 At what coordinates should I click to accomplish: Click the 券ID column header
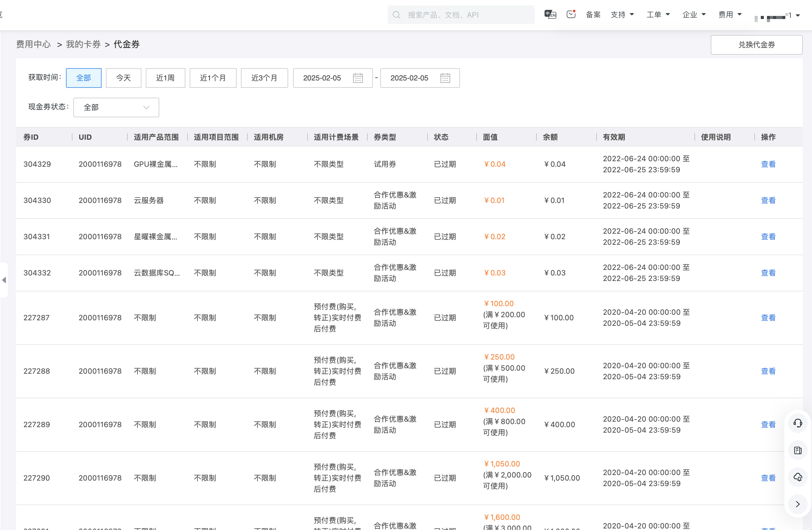tap(31, 137)
